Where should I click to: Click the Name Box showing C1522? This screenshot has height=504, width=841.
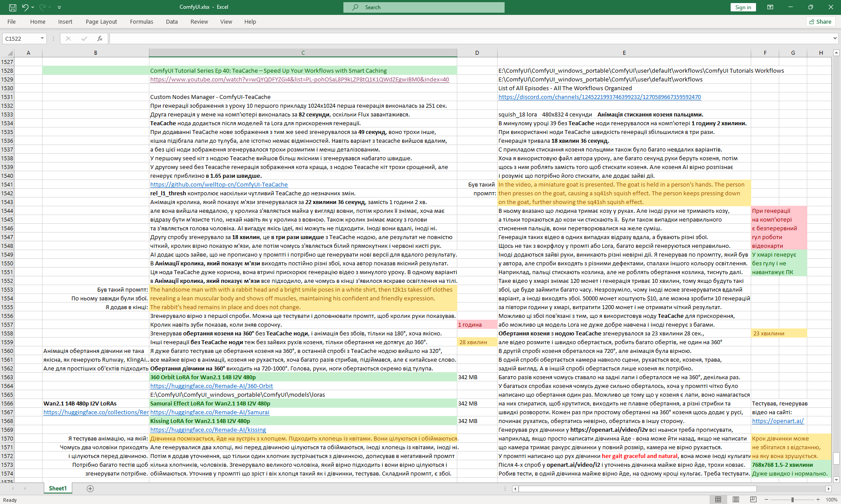[x=21, y=39]
